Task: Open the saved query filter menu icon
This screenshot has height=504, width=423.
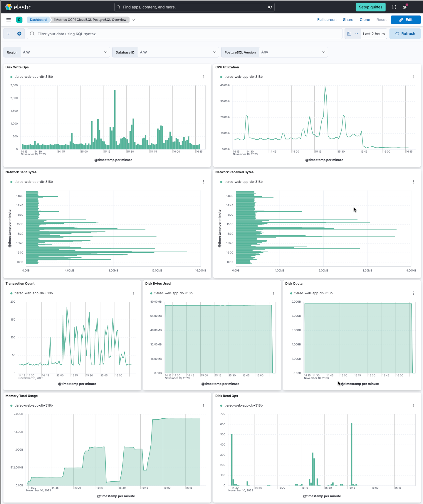Action: point(9,34)
